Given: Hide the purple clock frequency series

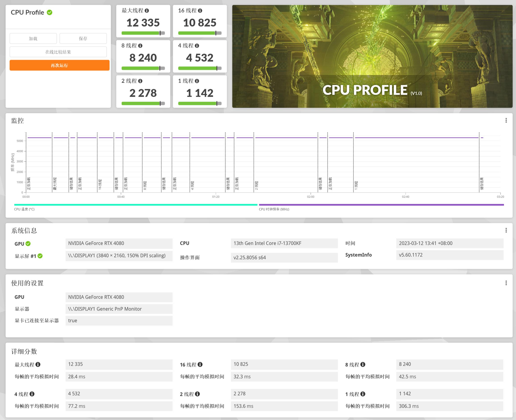Looking at the screenshot, I should [274, 210].
